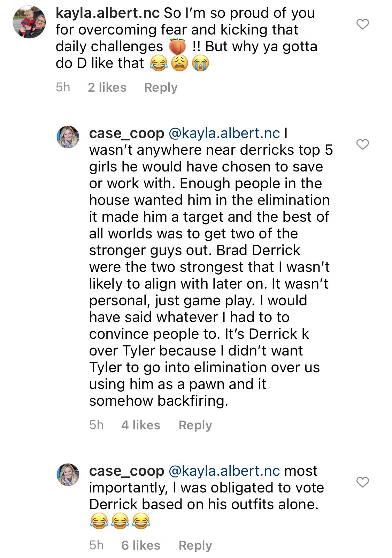View the 6 likes list
Screen dimensions: 392x558
tap(141, 545)
